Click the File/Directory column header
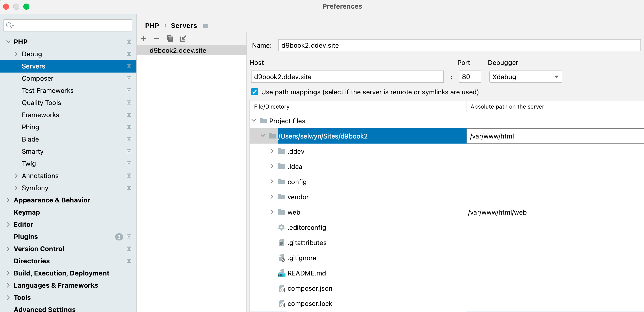The image size is (644, 312). (x=358, y=107)
